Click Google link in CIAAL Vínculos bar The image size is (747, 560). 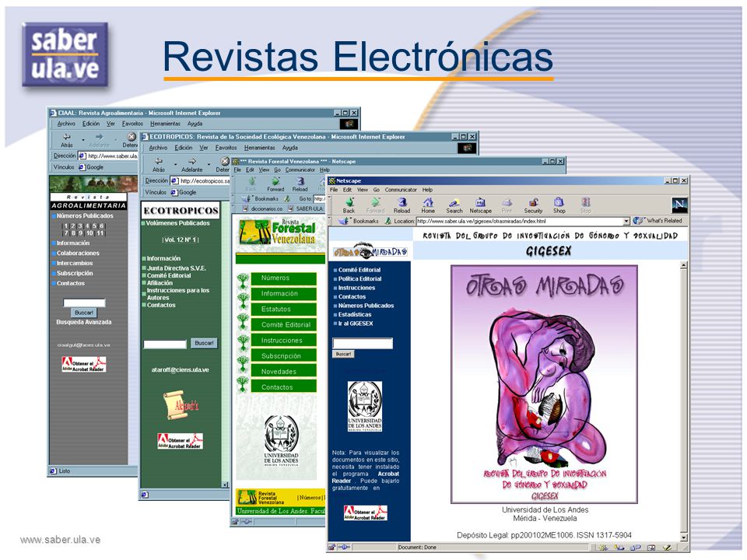91,168
